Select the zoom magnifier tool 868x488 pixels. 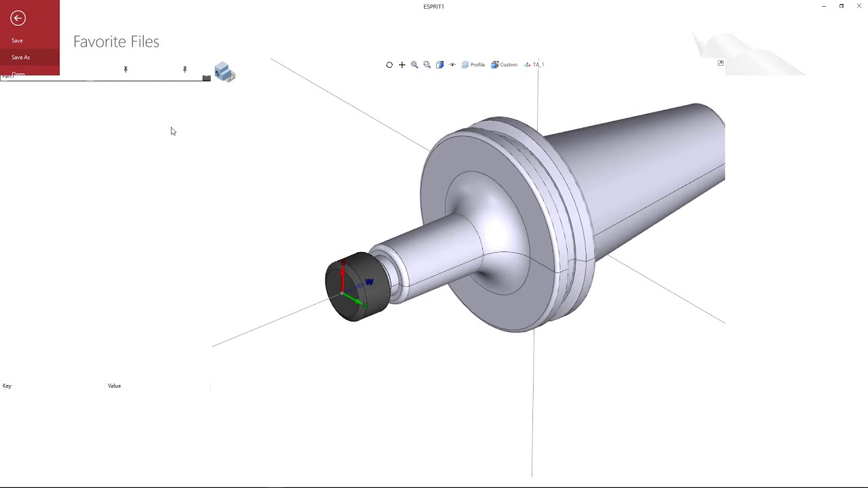(414, 65)
